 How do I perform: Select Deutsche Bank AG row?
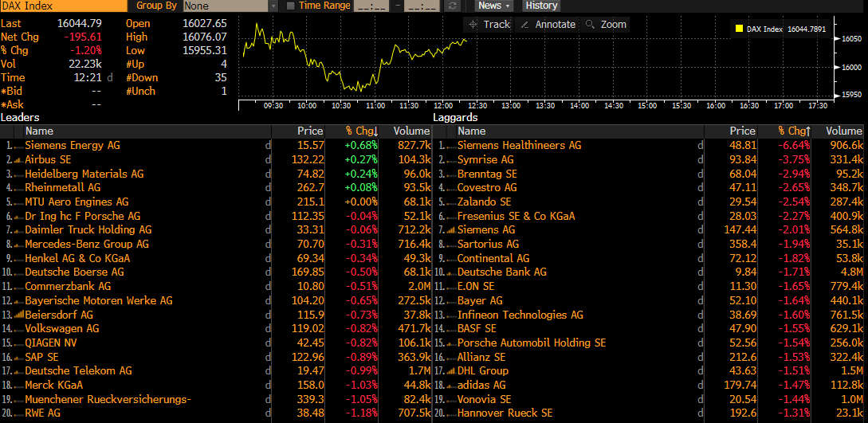pos(649,272)
